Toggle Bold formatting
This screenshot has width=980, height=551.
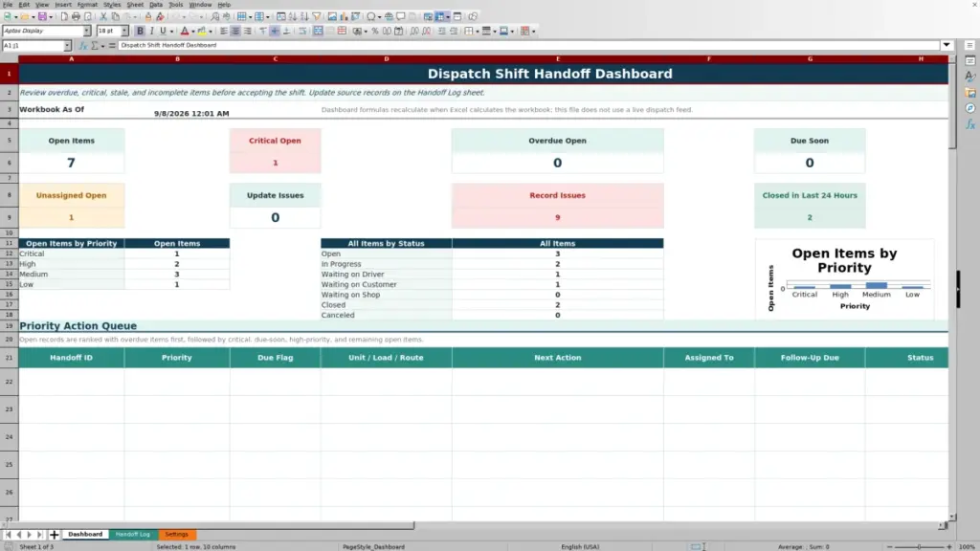(x=140, y=32)
